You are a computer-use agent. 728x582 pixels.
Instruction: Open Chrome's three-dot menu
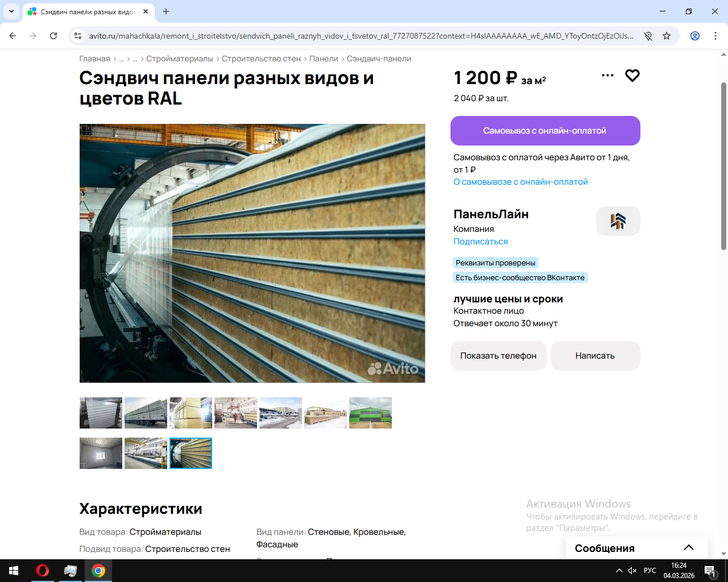pyautogui.click(x=715, y=36)
